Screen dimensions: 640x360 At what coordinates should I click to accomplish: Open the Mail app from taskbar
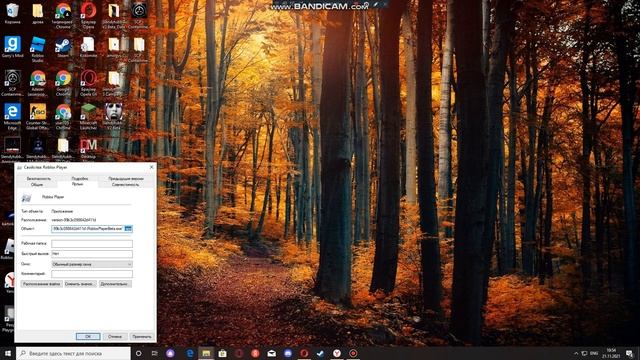pos(271,353)
